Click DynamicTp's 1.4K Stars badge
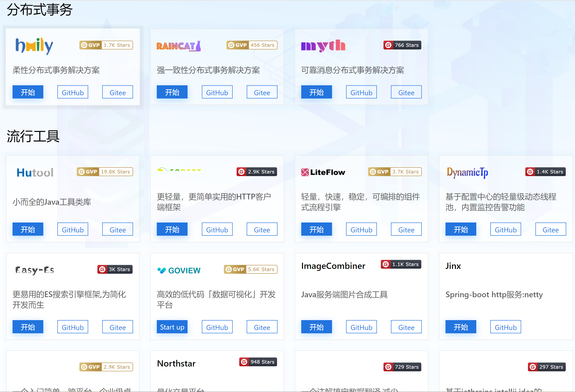The height and width of the screenshot is (392, 575). pyautogui.click(x=545, y=172)
